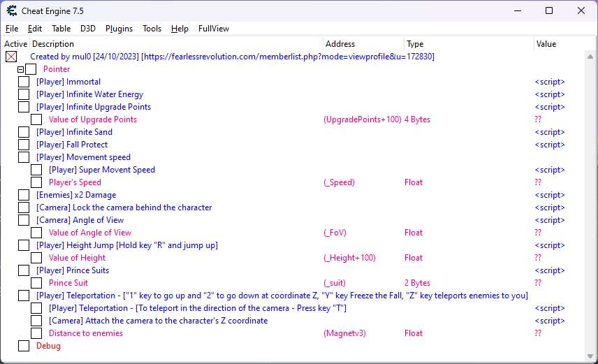Toggle [Player] Infinite Water Energy checkbox
The width and height of the screenshot is (598, 364).
click(24, 94)
